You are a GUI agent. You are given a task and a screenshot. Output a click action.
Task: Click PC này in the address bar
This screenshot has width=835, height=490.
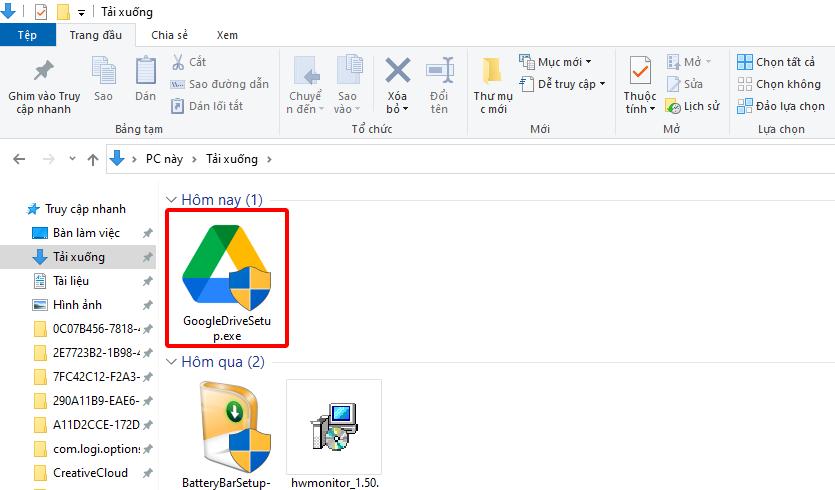click(x=164, y=159)
